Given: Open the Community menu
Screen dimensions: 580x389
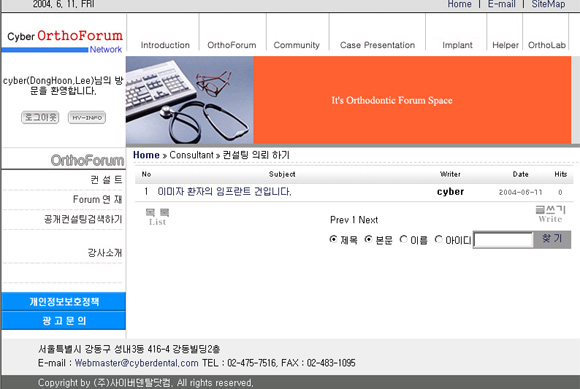Looking at the screenshot, I should [x=296, y=45].
